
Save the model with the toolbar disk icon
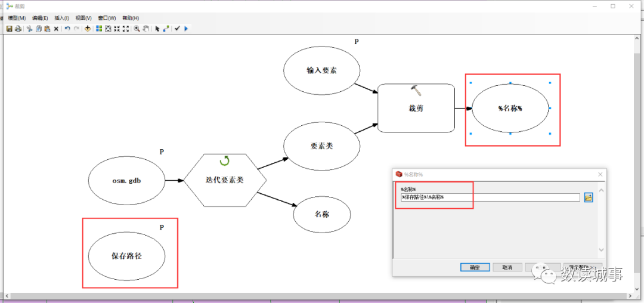[9, 29]
